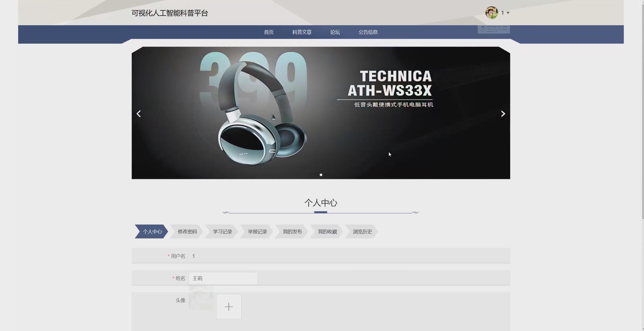Expand the user dropdown arrow
Image resolution: width=644 pixels, height=331 pixels.
pyautogui.click(x=508, y=13)
